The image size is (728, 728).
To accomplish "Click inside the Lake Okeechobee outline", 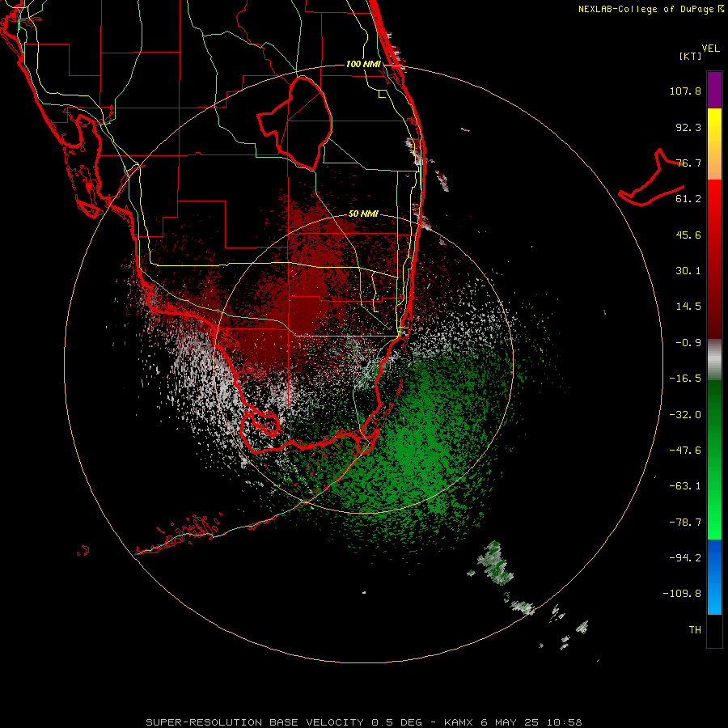I will [x=302, y=123].
